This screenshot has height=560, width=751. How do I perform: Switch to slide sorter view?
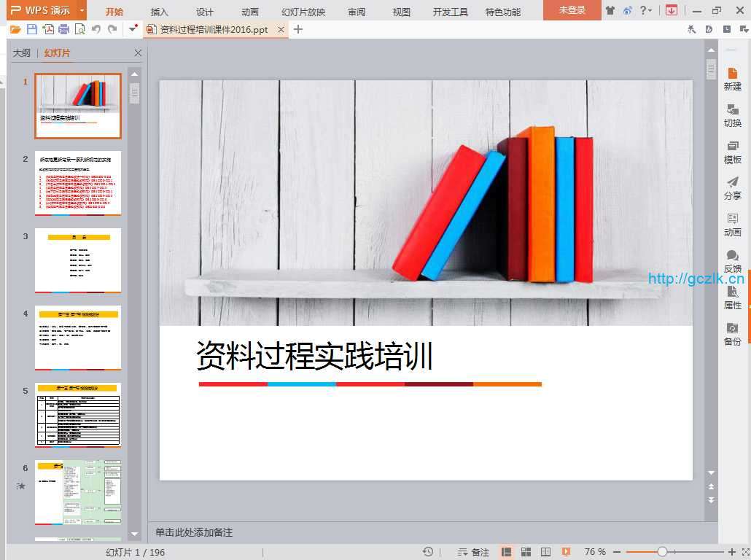[x=526, y=552]
